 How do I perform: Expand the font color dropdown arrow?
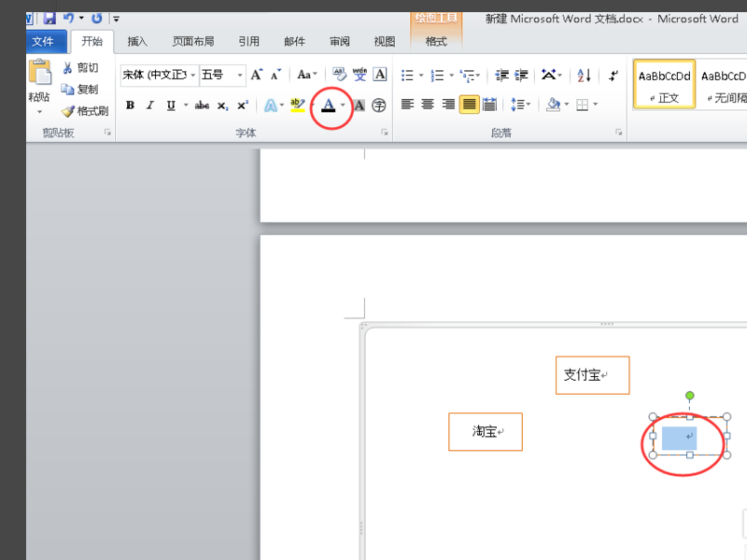pos(343,105)
